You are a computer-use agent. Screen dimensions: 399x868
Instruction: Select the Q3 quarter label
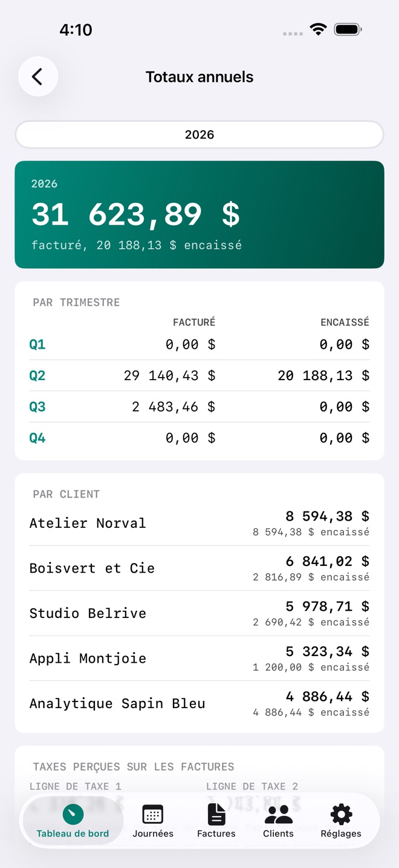[x=37, y=407]
